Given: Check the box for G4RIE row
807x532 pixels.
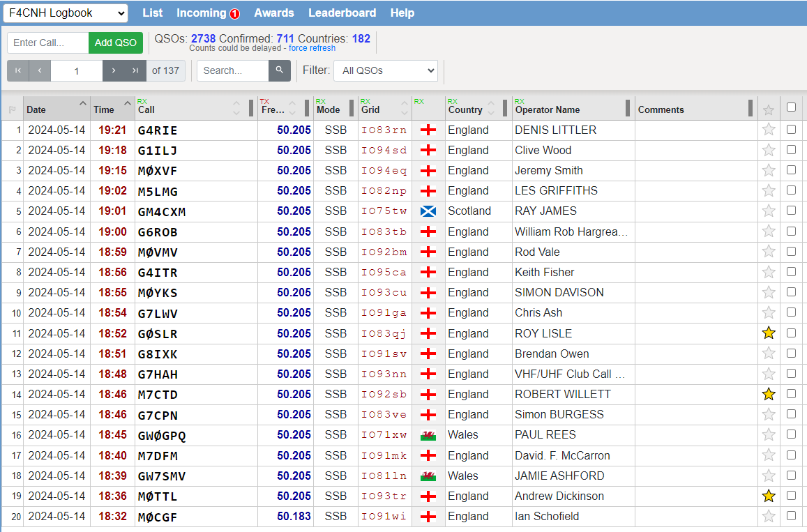Looking at the screenshot, I should (791, 129).
